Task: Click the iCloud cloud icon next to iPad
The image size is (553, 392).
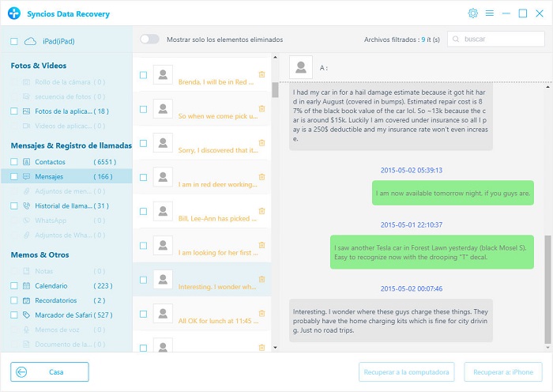Action: click(x=30, y=41)
